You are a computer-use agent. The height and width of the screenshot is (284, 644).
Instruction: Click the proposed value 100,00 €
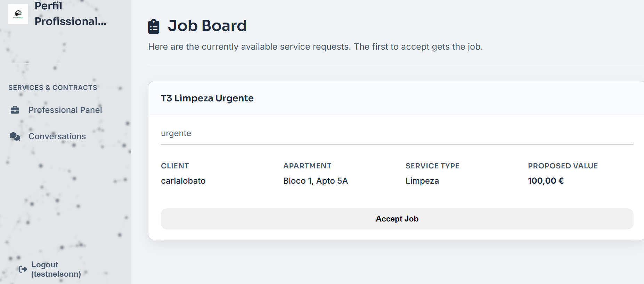click(546, 181)
